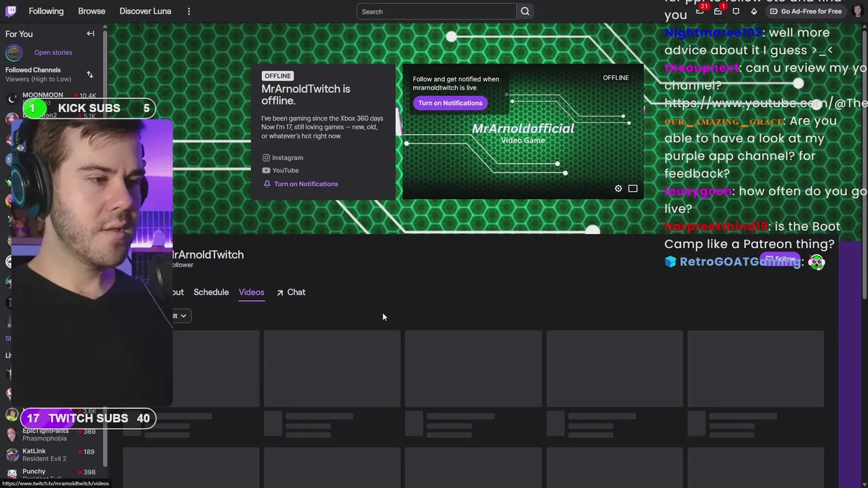Open the Following page
Screen dimensions: 868x488
point(46,11)
